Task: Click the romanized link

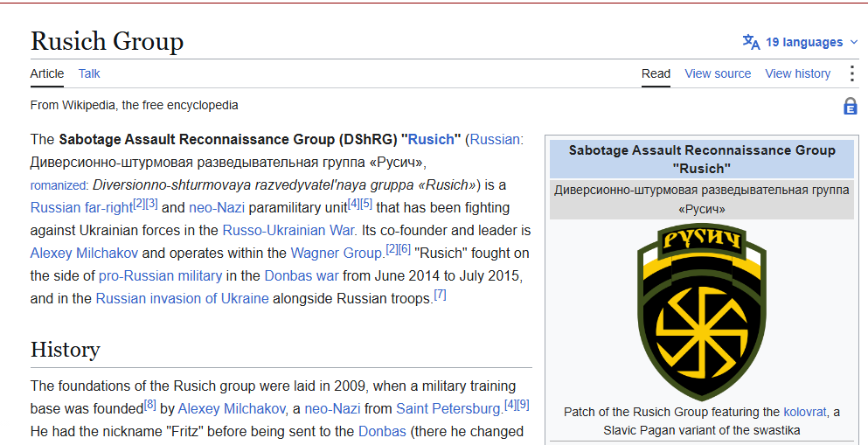Action: point(58,185)
